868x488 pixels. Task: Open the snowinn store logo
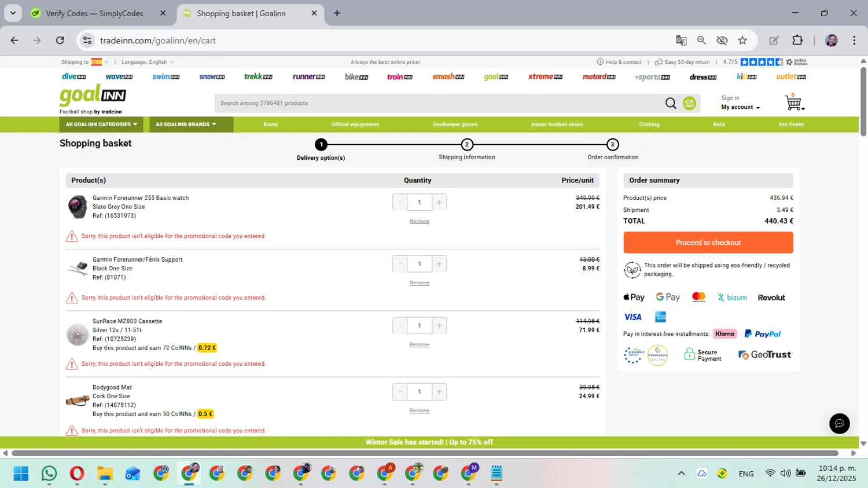click(212, 76)
